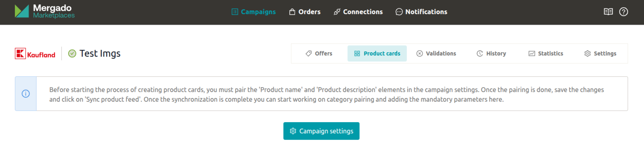Screen dimensions: 644x149
Task: Open the documentation book icon
Action: 608,12
